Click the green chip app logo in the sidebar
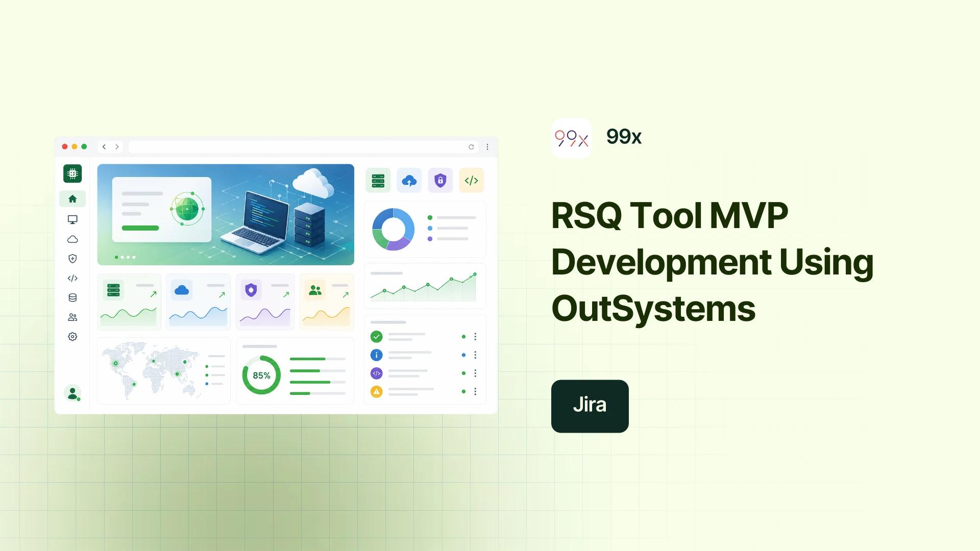 pyautogui.click(x=72, y=173)
